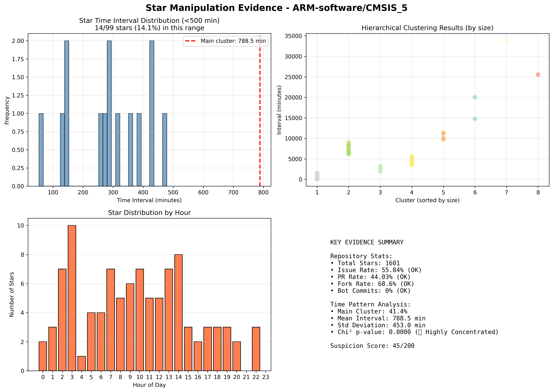Click the tall histogram bar near 290 minutes

109,113
